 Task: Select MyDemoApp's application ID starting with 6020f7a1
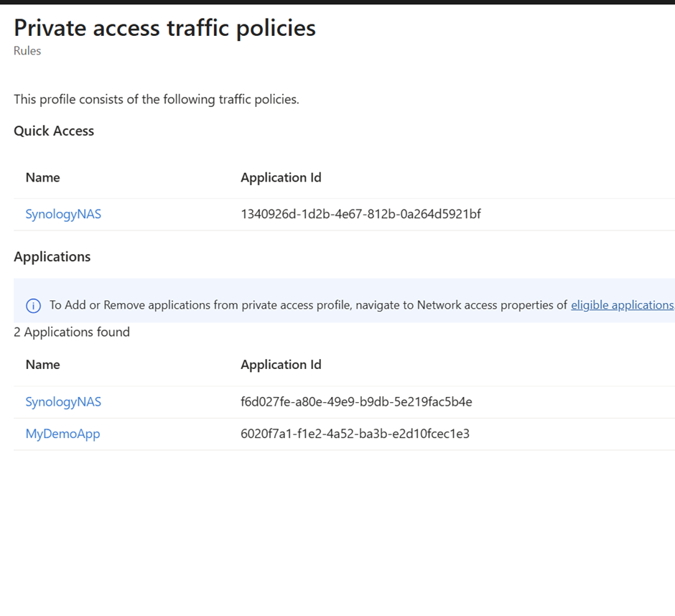(x=355, y=434)
